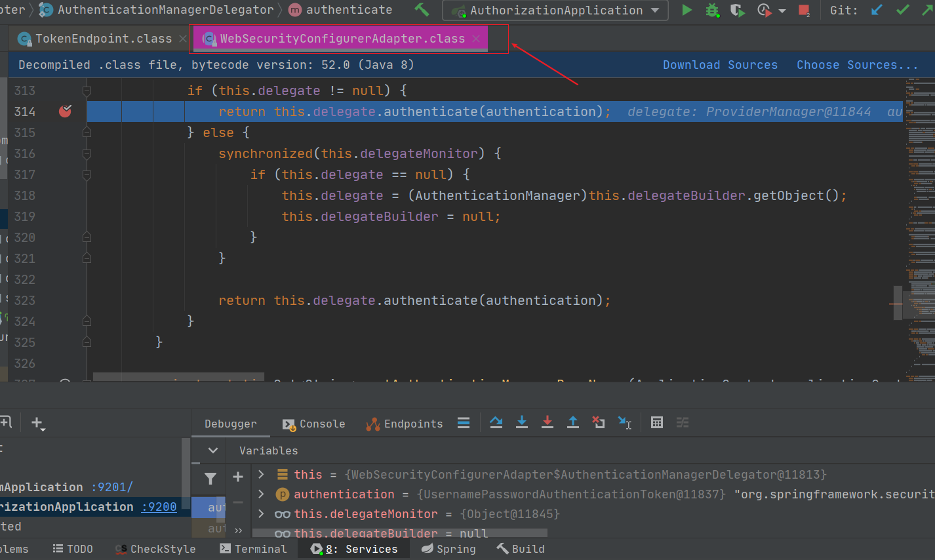Start debugging with the bug icon
This screenshot has width=935, height=560.
click(x=712, y=10)
